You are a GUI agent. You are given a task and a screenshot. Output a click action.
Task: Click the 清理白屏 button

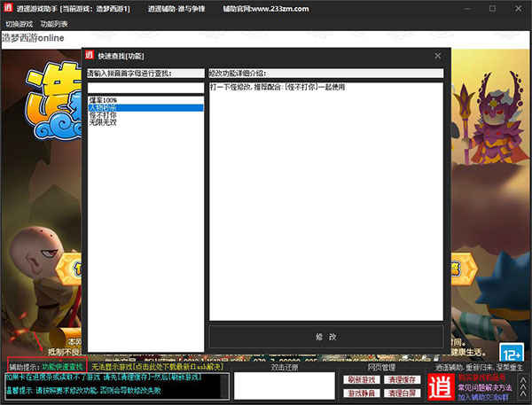point(402,393)
